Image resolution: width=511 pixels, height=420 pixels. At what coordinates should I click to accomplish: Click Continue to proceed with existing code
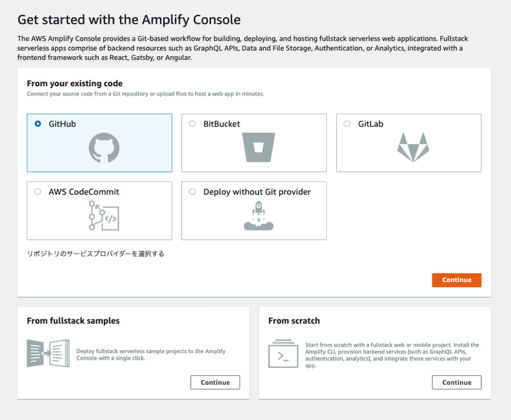coord(456,280)
